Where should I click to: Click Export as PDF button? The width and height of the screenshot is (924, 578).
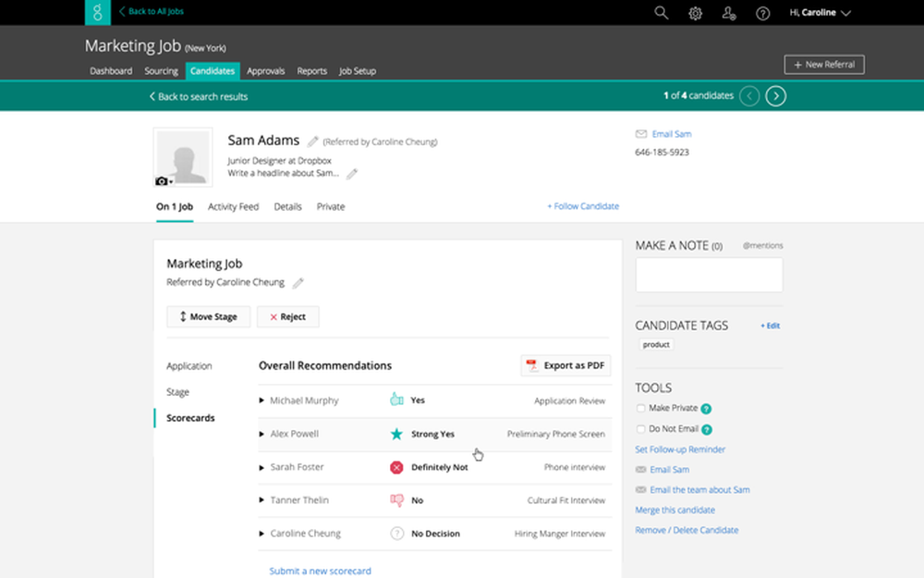click(565, 365)
